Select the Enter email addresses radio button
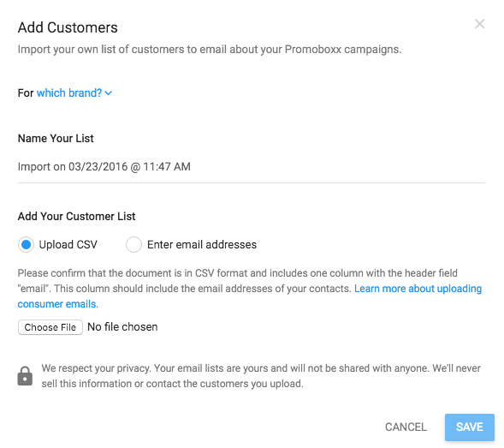504x448 pixels. coord(133,245)
